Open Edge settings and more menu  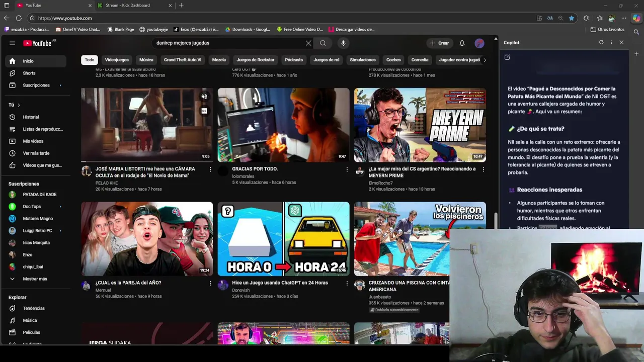[x=624, y=18]
